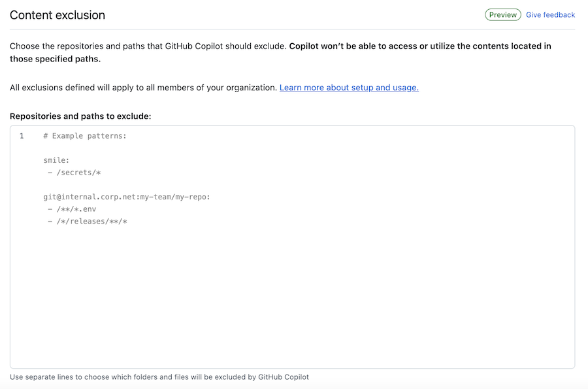This screenshot has height=389, width=588.
Task: Click line number 1 in the editor gutter
Action: 22,136
